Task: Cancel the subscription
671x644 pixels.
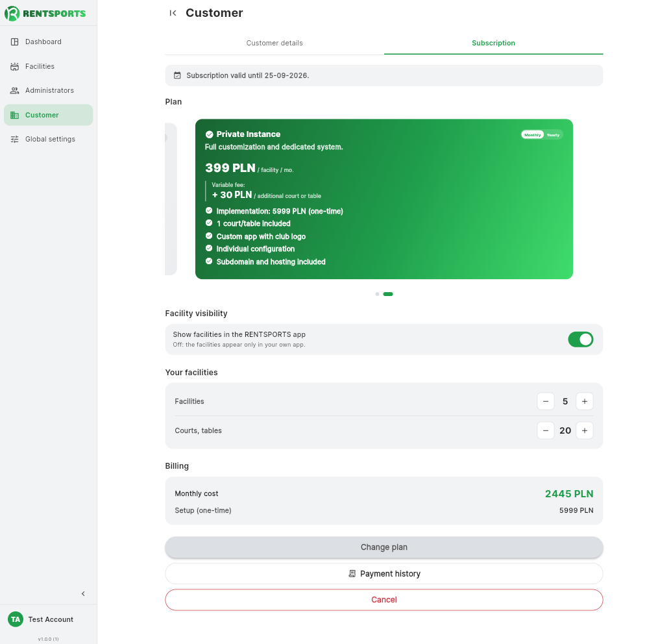Action: 384,599
